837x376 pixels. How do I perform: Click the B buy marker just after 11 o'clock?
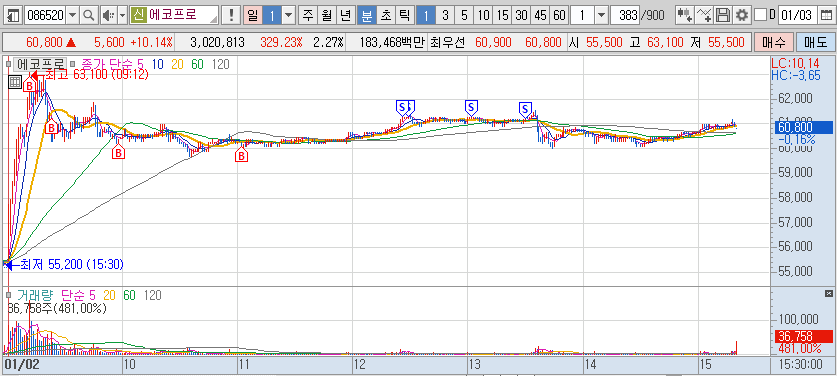click(x=242, y=155)
